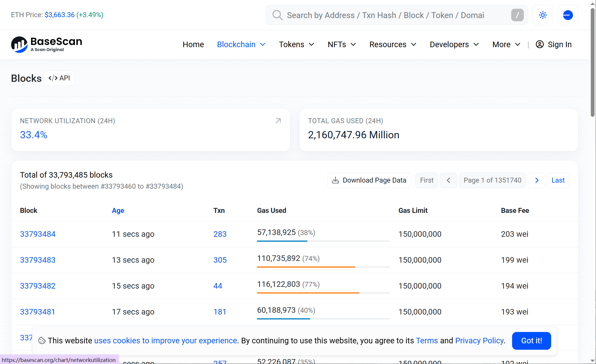
Task: Open network utilization chart arrow icon
Action: click(278, 121)
